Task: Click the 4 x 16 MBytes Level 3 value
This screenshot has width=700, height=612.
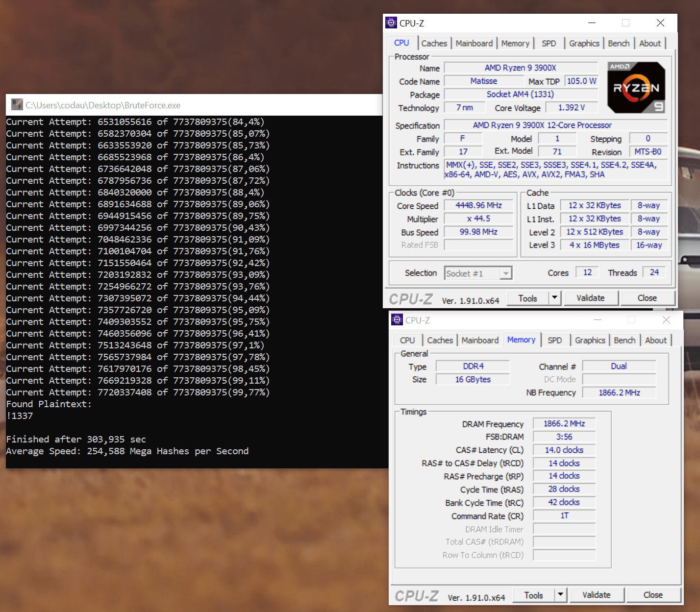Action: pyautogui.click(x=595, y=245)
